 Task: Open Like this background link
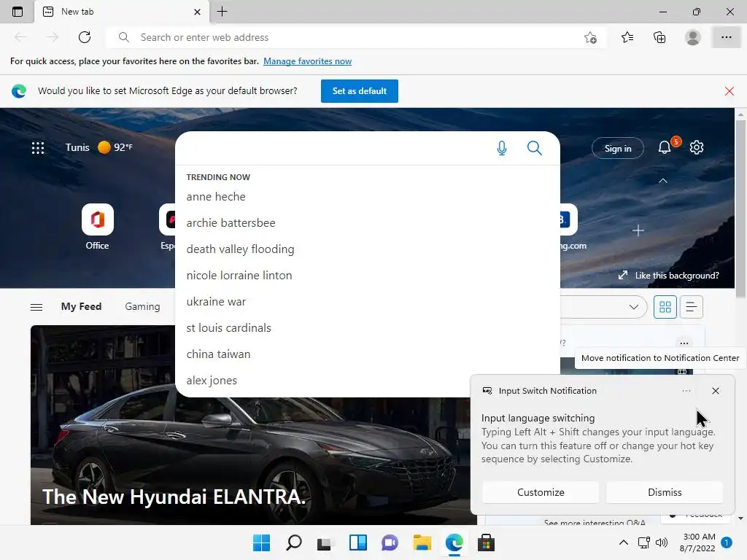pyautogui.click(x=669, y=275)
